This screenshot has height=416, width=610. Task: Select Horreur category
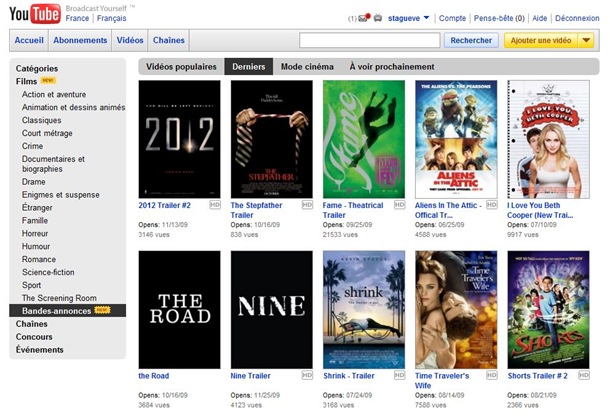tap(35, 233)
